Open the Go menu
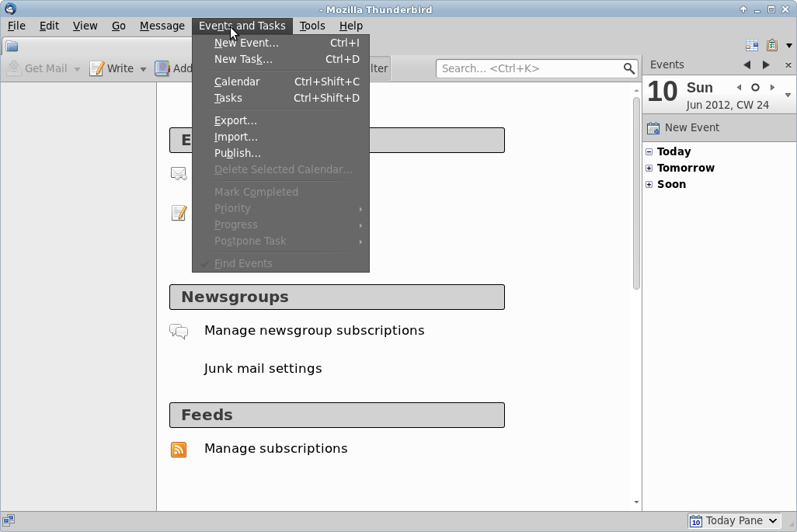 [118, 26]
